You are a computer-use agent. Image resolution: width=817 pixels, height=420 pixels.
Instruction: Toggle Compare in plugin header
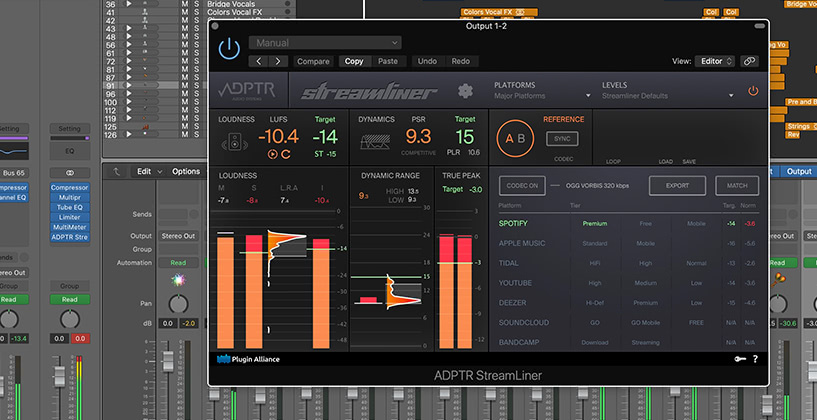pos(313,61)
